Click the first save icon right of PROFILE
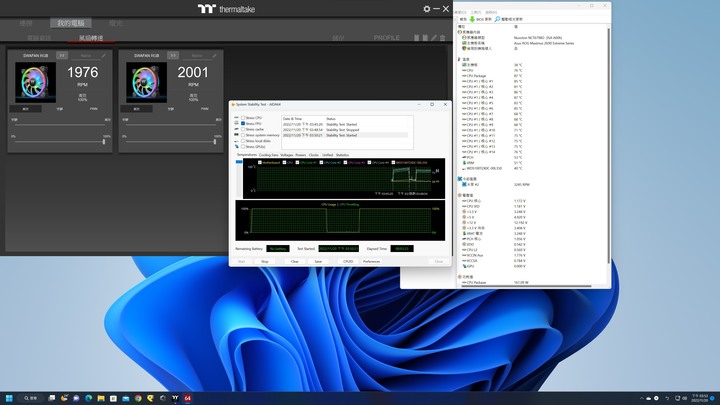Image resolution: width=720 pixels, height=405 pixels. point(416,38)
